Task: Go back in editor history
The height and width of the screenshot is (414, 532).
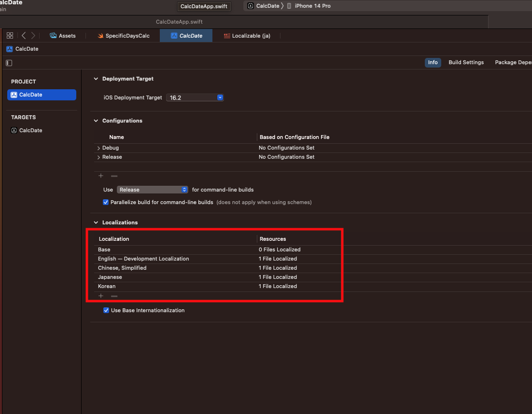Action: tap(24, 36)
